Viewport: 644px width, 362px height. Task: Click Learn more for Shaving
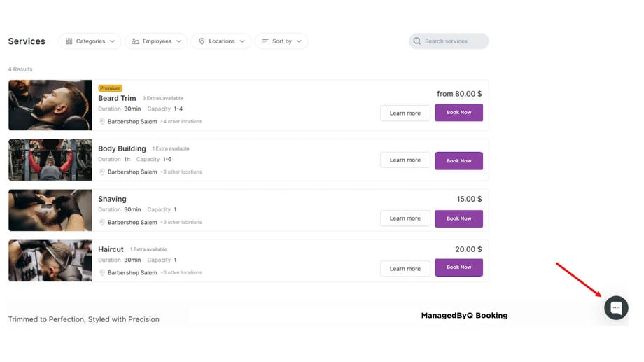[405, 218]
